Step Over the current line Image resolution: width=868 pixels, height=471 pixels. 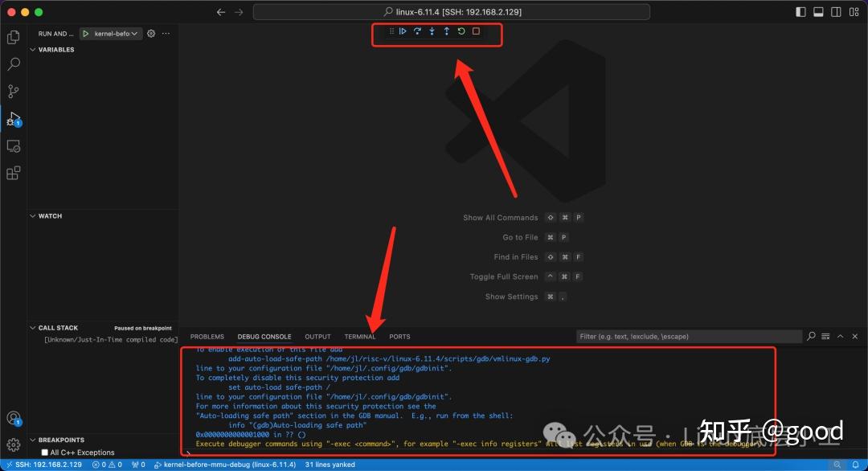click(x=418, y=31)
